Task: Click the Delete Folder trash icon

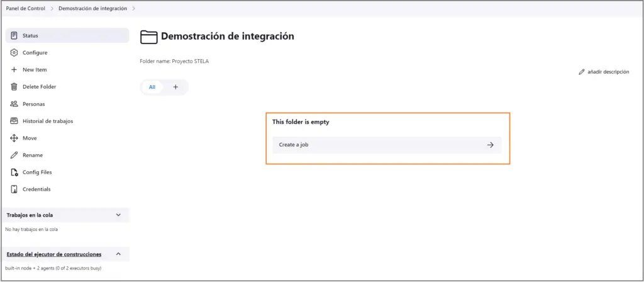Action: pos(14,87)
